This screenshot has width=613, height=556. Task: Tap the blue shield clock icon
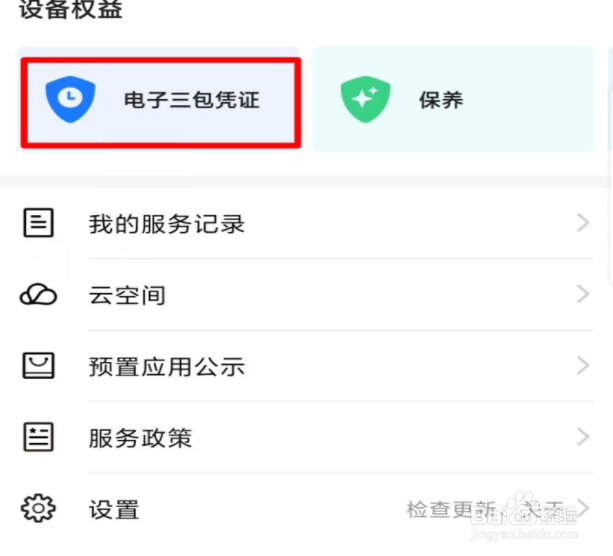[70, 99]
